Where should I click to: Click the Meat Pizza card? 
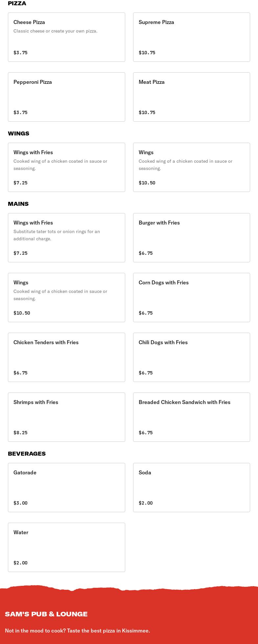pos(191,97)
